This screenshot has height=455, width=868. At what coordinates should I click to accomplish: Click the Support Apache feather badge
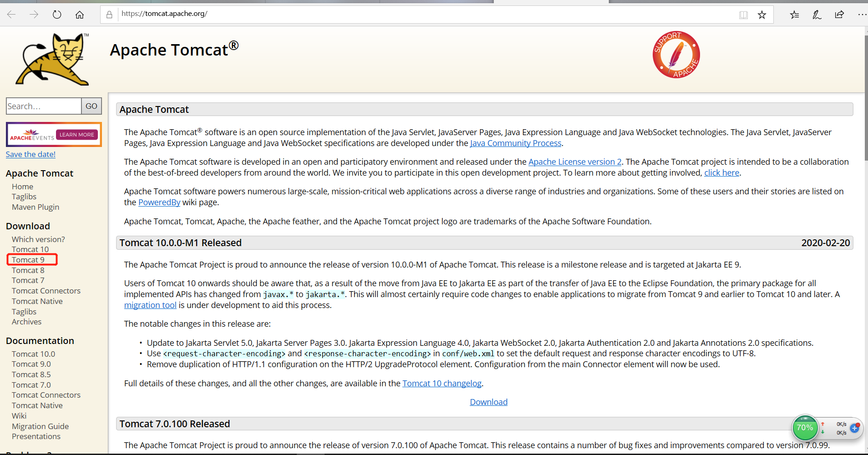click(x=676, y=55)
